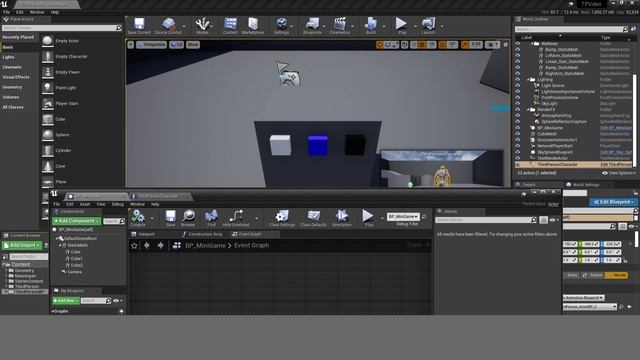The image size is (640, 360).
Task: Click Add New in My Blueprint panel
Action: pos(65,301)
